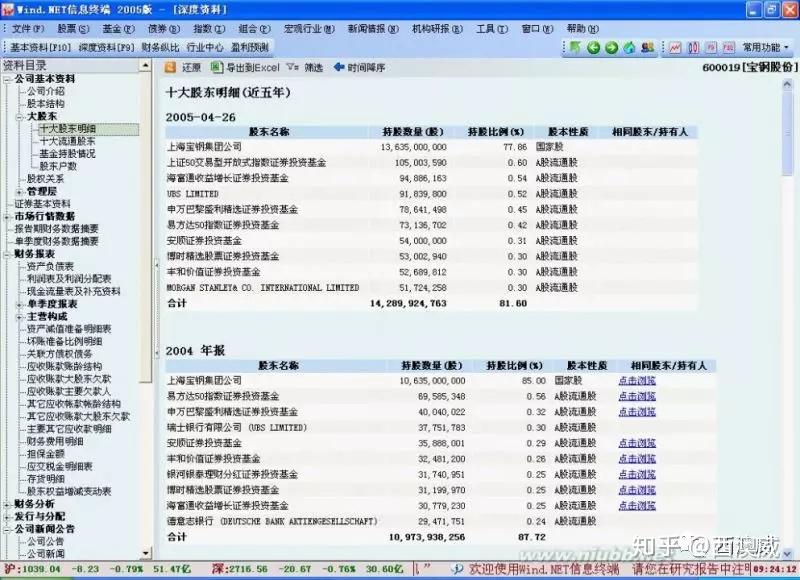Select 基金持股情况 in the tree
The image size is (800, 580).
[67, 154]
